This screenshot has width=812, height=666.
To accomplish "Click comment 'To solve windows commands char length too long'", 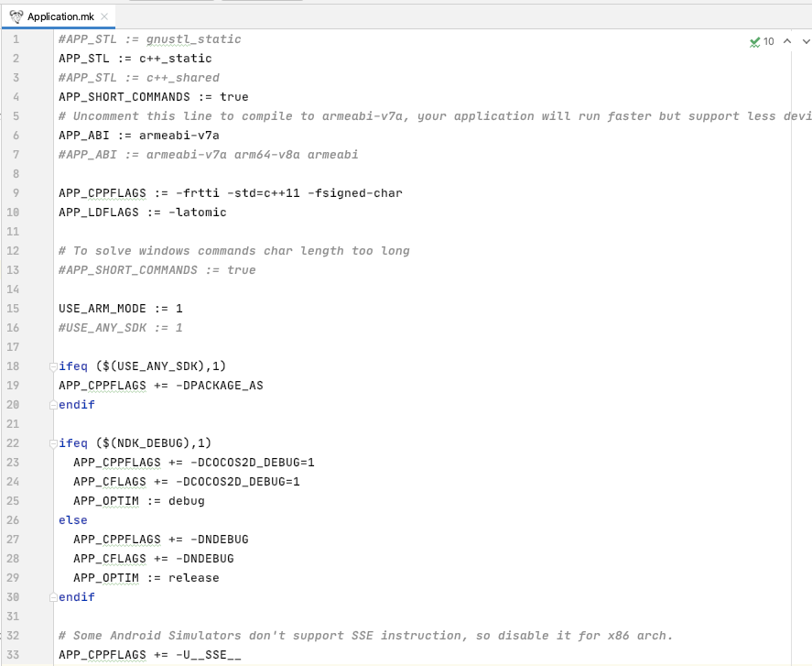I will click(x=234, y=251).
